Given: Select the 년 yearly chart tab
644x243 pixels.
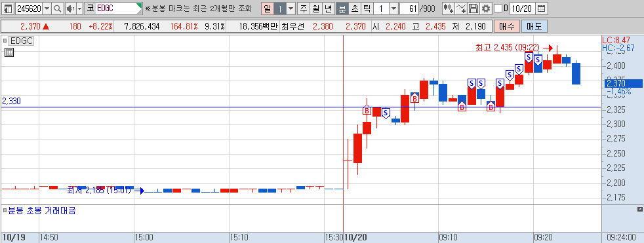Looking at the screenshot, I should [328, 9].
